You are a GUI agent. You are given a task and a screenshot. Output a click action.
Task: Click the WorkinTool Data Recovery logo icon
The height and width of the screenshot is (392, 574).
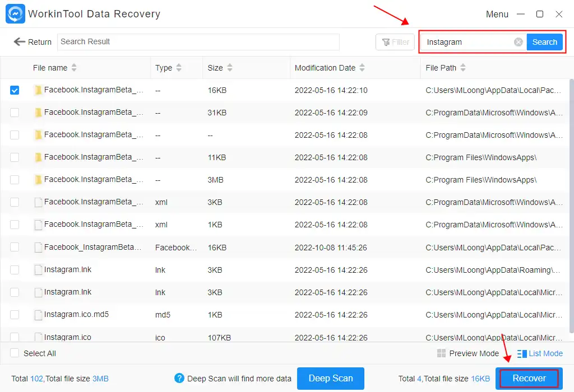pos(15,13)
